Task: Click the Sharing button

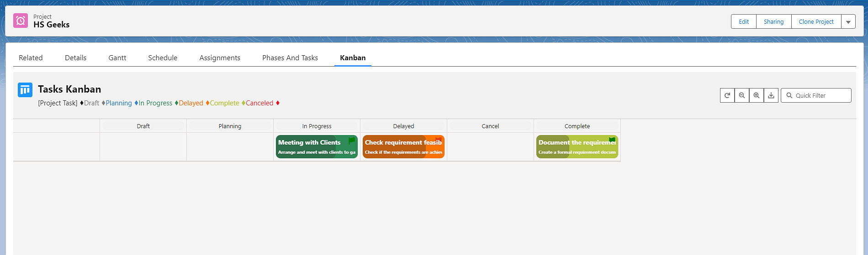Action: (x=773, y=22)
